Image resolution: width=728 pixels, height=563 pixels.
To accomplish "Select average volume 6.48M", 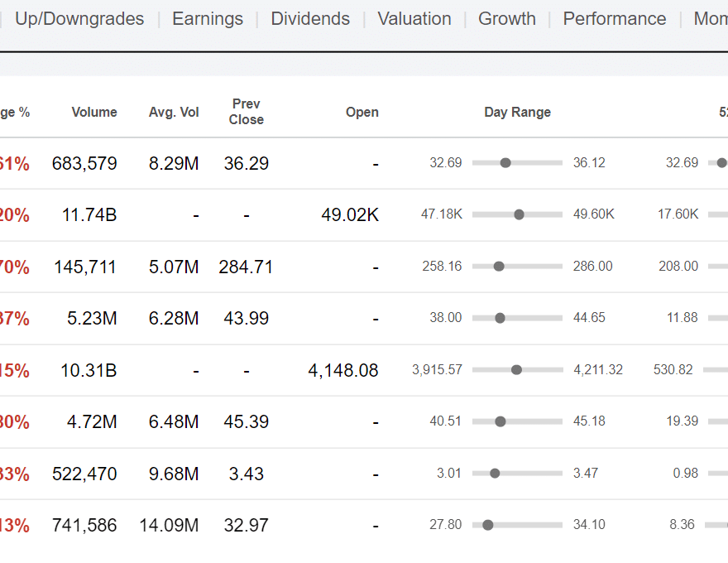I will point(174,421).
